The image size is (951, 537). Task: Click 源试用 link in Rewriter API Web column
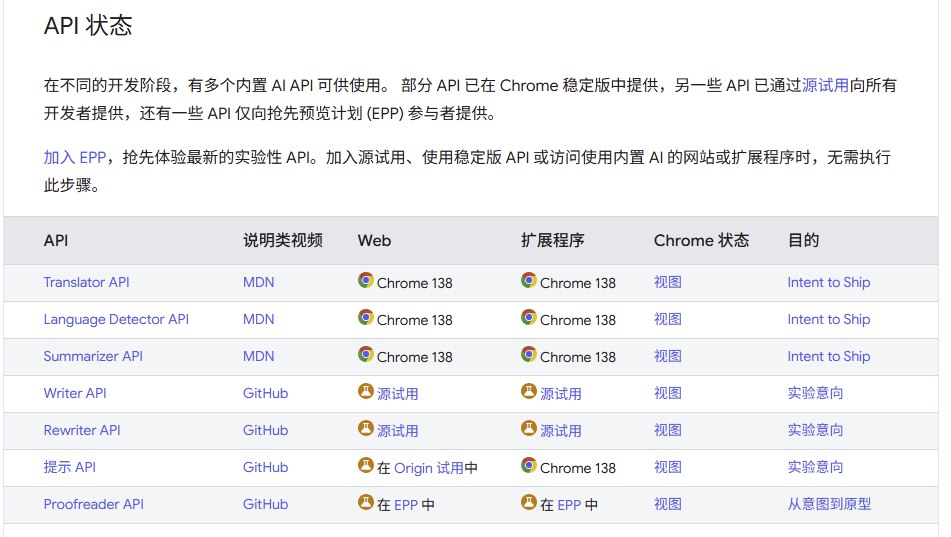(x=397, y=431)
